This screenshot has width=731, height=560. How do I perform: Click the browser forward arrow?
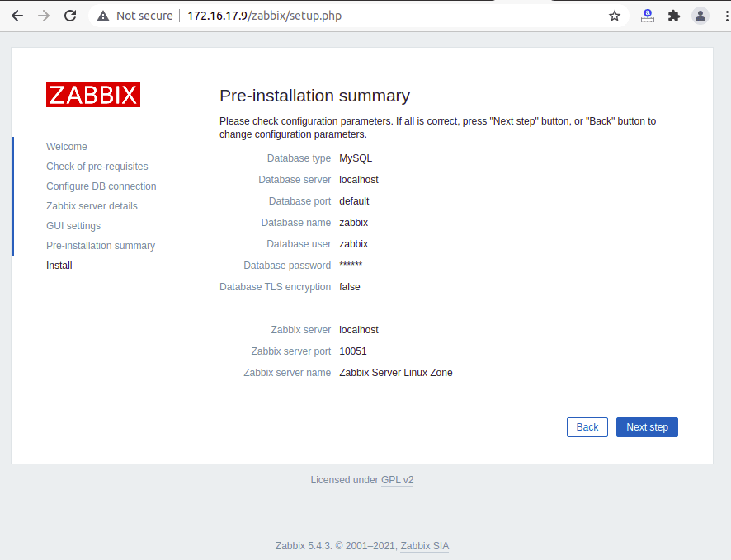44,16
